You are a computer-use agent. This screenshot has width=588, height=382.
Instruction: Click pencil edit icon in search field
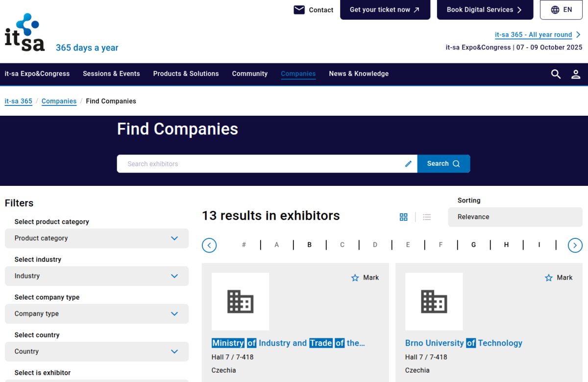[408, 164]
